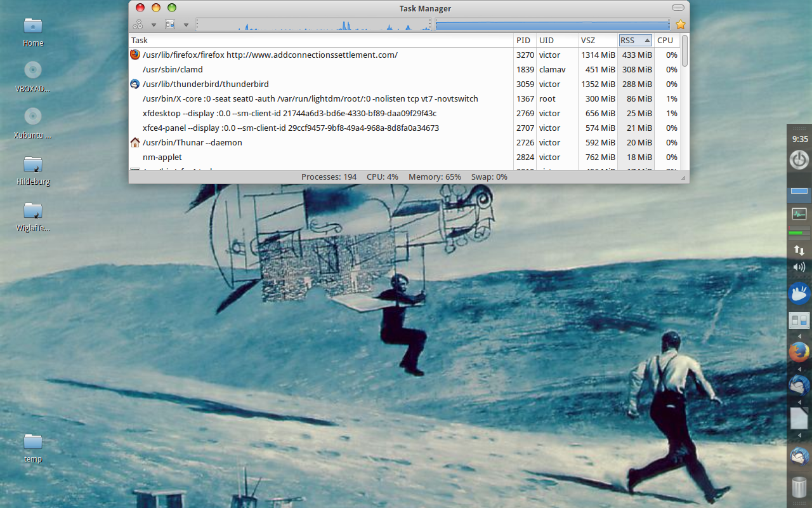Select the nm-applet process row
Screen dimensions: 812x508
click(x=404, y=157)
